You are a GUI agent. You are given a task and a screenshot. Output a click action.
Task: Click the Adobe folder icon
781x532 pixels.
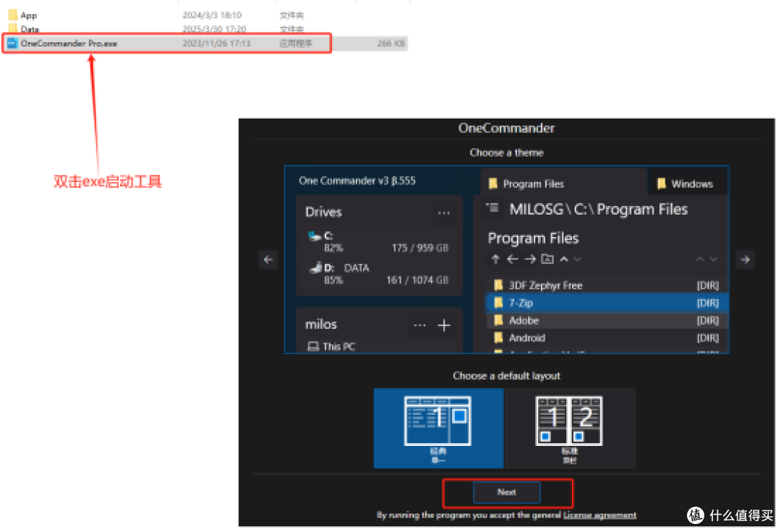pyautogui.click(x=498, y=320)
